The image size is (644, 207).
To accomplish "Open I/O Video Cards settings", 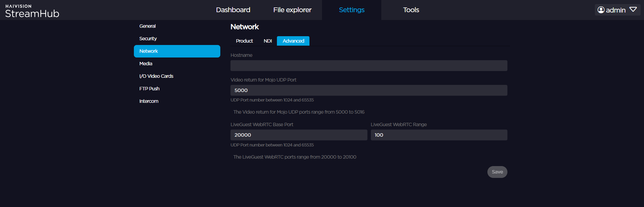I will 156,76.
